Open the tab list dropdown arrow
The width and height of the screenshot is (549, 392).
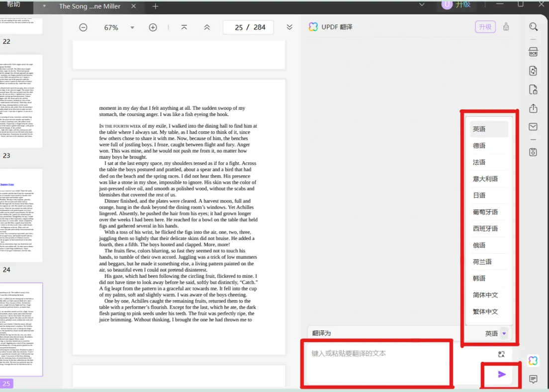coord(44,6)
